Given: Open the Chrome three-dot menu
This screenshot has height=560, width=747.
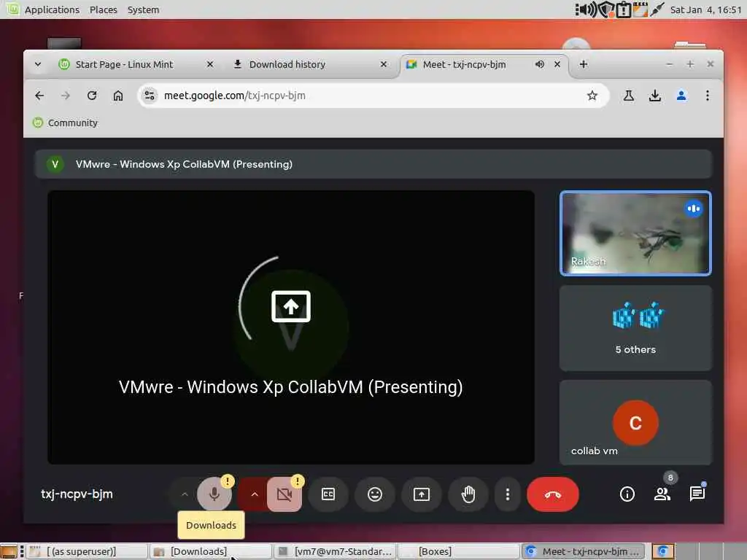Looking at the screenshot, I should coord(708,96).
